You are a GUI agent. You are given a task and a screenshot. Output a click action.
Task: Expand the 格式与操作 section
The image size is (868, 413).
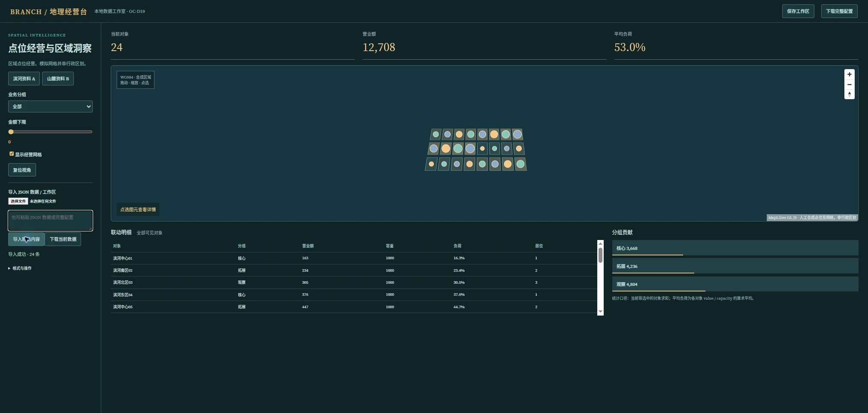click(20, 268)
